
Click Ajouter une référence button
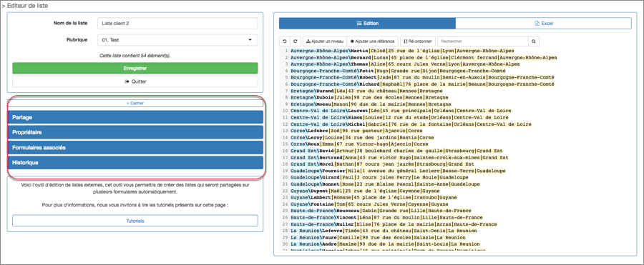(373, 41)
